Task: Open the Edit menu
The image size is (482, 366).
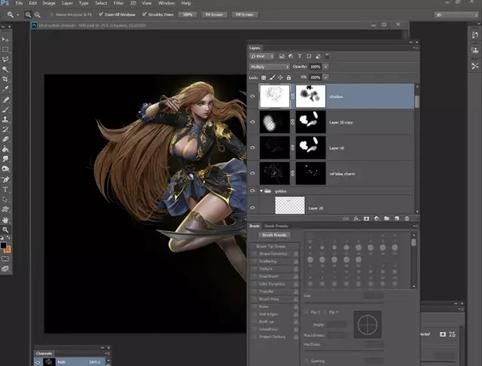Action: pyautogui.click(x=33, y=3)
